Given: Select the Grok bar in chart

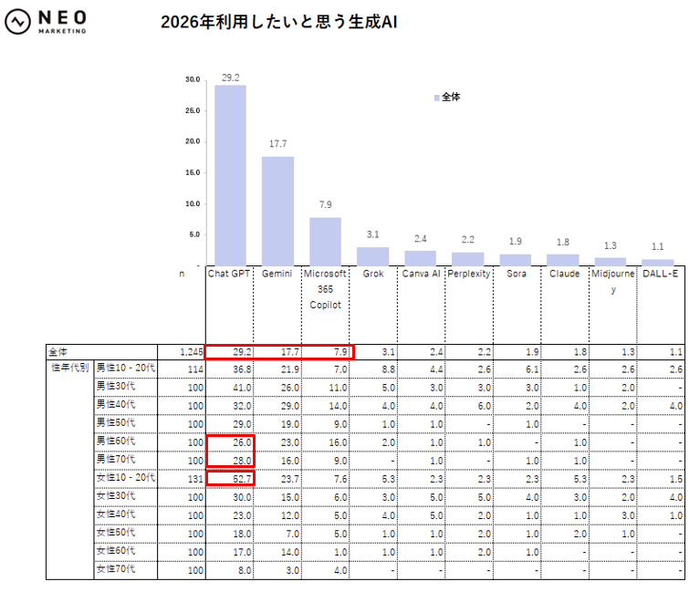Looking at the screenshot, I should point(372,256).
